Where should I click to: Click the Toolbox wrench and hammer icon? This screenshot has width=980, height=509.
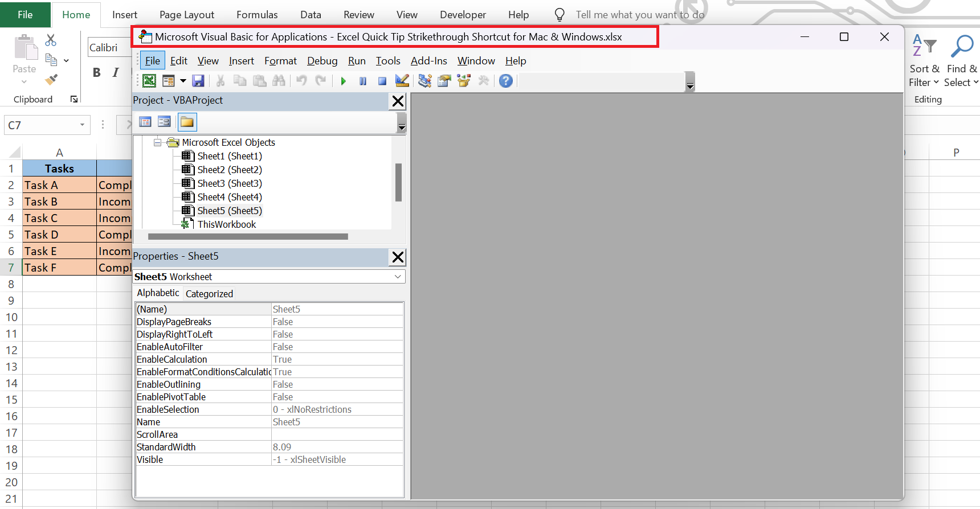click(x=484, y=81)
